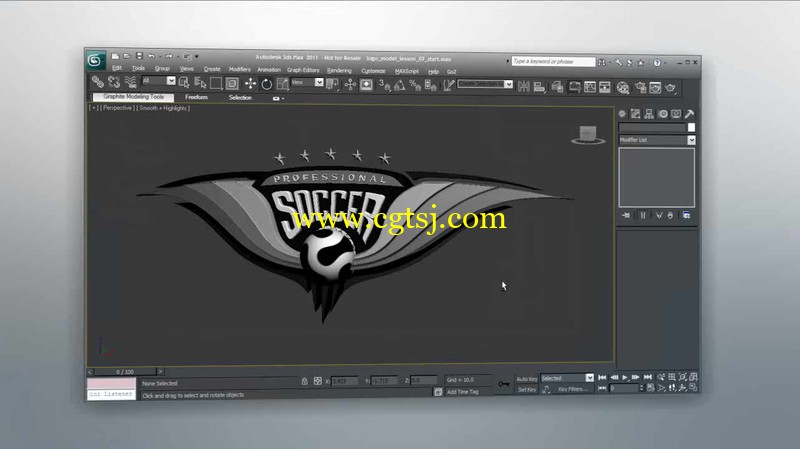
Task: Click the Auto Key button
Action: tap(527, 379)
